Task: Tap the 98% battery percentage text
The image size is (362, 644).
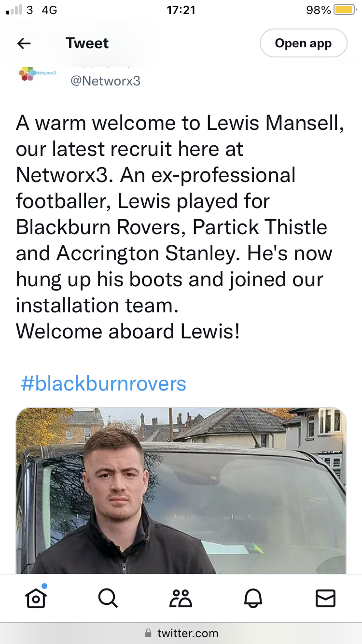Action: click(319, 10)
